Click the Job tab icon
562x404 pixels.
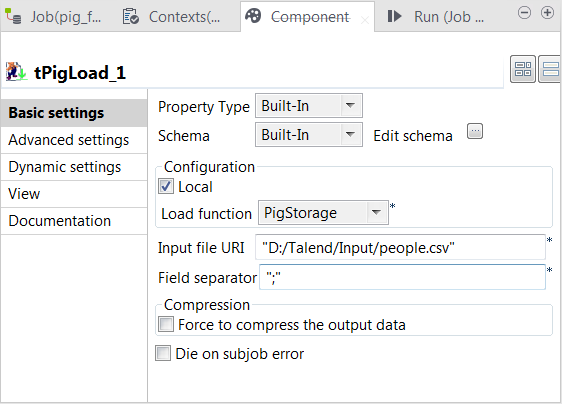click(x=13, y=16)
